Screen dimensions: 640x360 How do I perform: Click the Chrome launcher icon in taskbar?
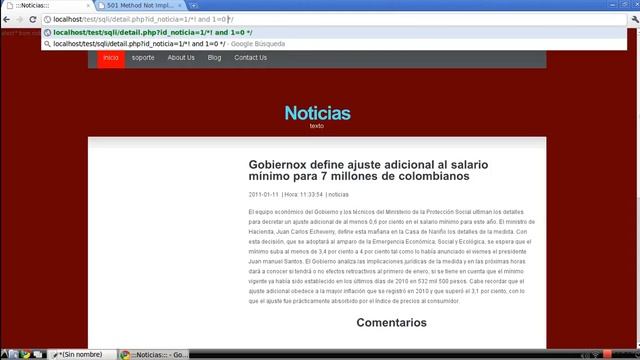tap(25, 355)
